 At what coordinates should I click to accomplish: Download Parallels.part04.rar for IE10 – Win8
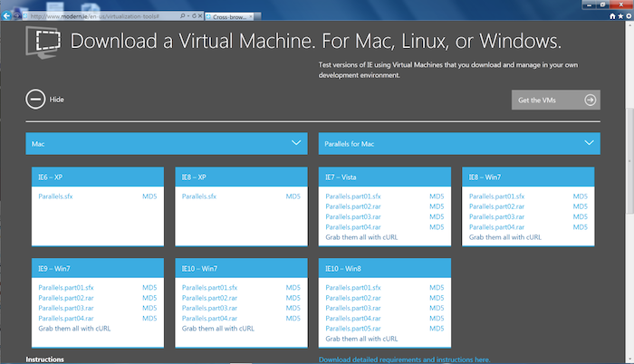[353, 319]
